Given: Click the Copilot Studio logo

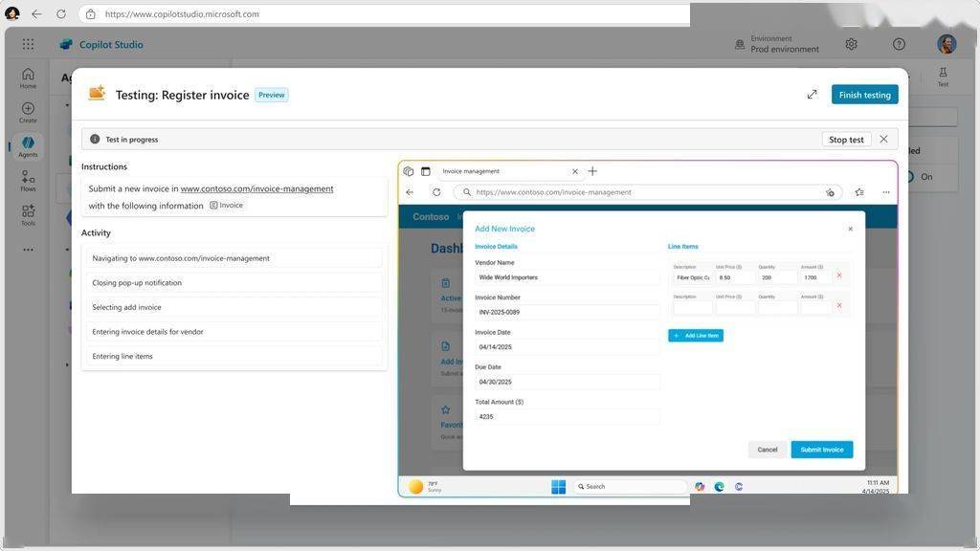Looking at the screenshot, I should (x=66, y=44).
